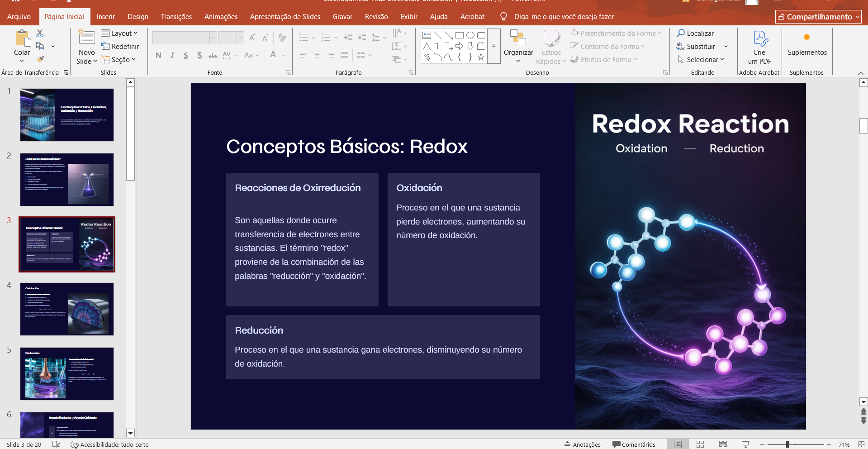Open the Organizar menu
Screen dimensions: 868x449
point(518,47)
